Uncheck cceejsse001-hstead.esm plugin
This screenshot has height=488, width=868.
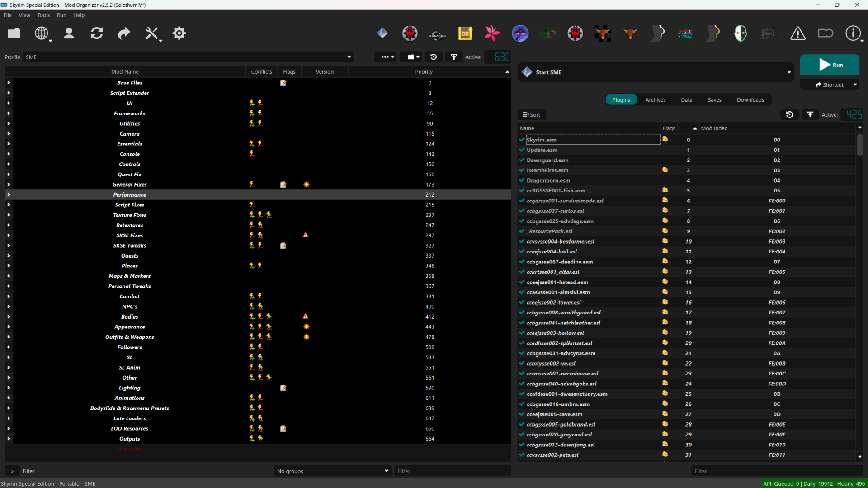522,282
